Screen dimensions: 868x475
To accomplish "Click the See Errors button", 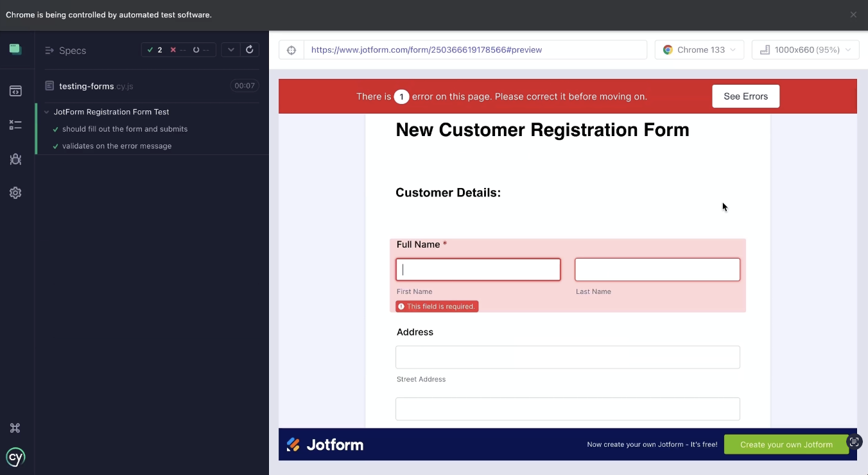I will [745, 96].
